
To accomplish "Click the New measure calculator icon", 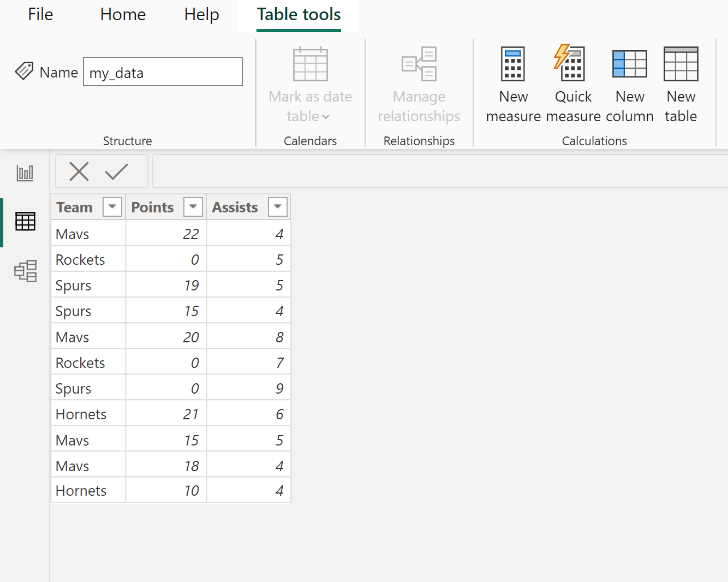I will pos(513,64).
